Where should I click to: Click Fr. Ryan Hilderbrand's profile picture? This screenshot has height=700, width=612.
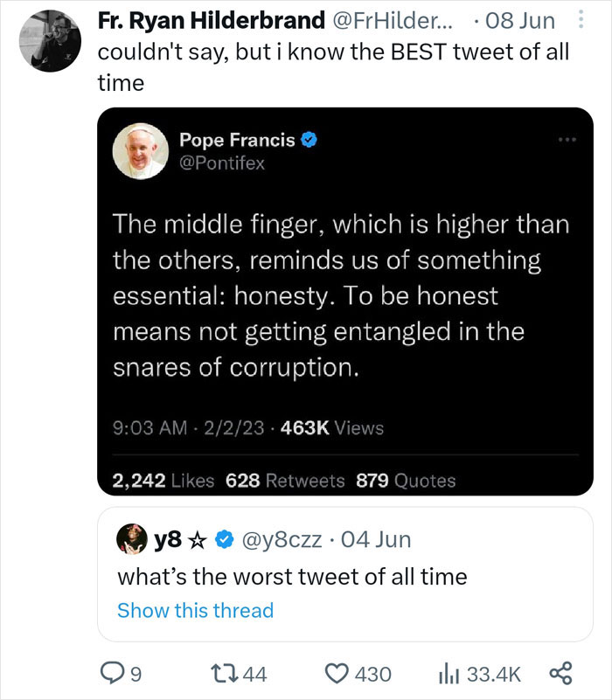pyautogui.click(x=51, y=36)
